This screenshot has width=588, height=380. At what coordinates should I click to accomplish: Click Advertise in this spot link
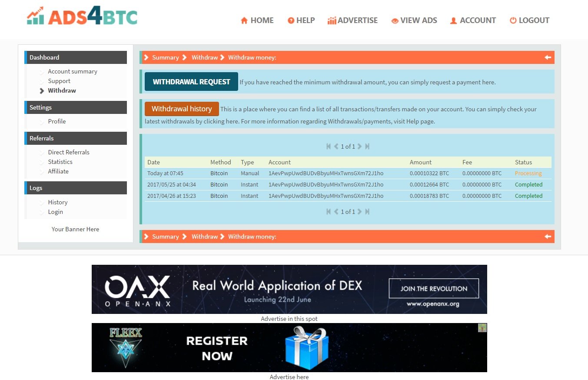pyautogui.click(x=289, y=319)
